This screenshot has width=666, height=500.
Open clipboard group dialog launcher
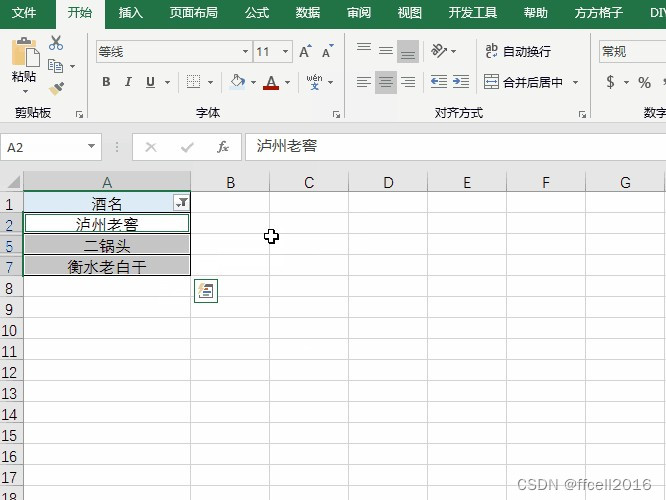79,114
